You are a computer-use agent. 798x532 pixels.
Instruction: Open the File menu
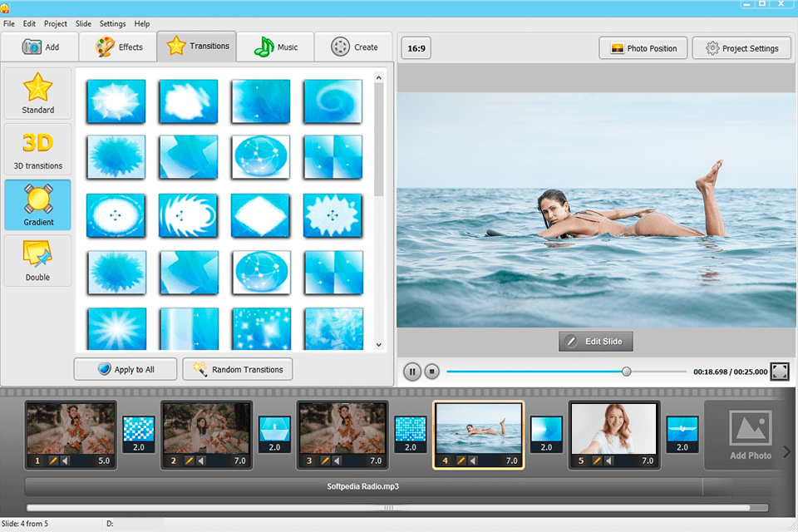point(9,23)
